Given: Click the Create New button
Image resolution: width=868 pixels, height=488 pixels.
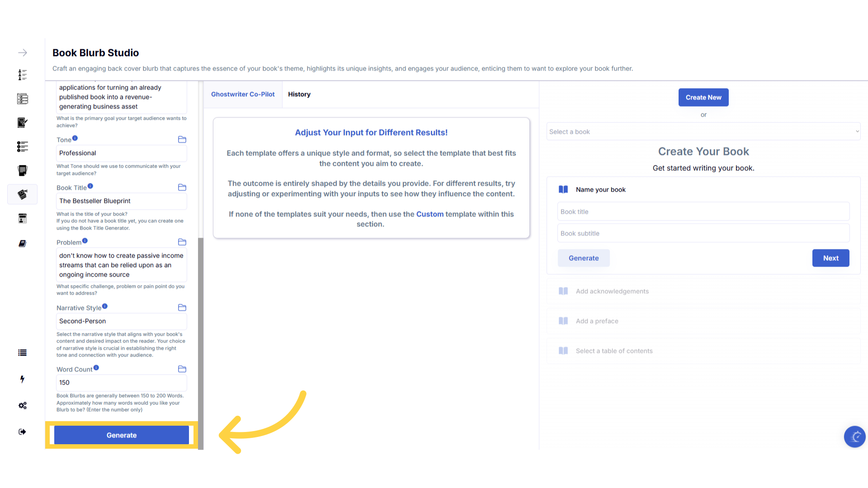Looking at the screenshot, I should (703, 98).
